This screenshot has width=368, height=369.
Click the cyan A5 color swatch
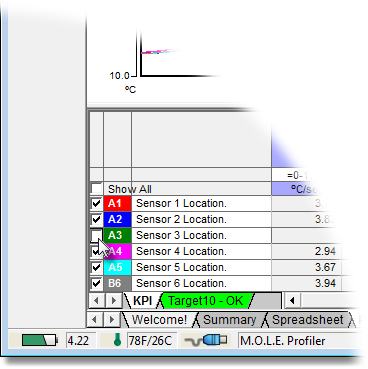tap(117, 267)
